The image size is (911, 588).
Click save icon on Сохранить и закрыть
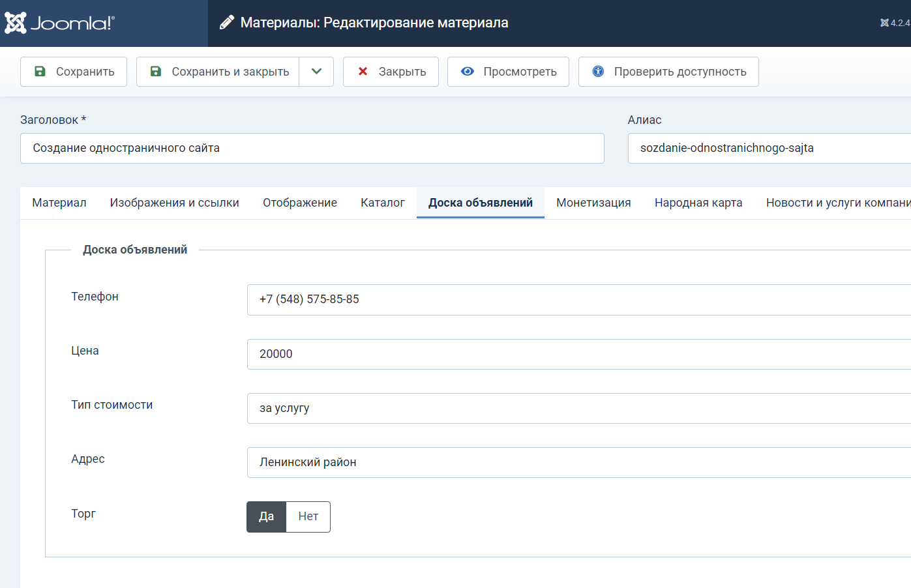156,72
